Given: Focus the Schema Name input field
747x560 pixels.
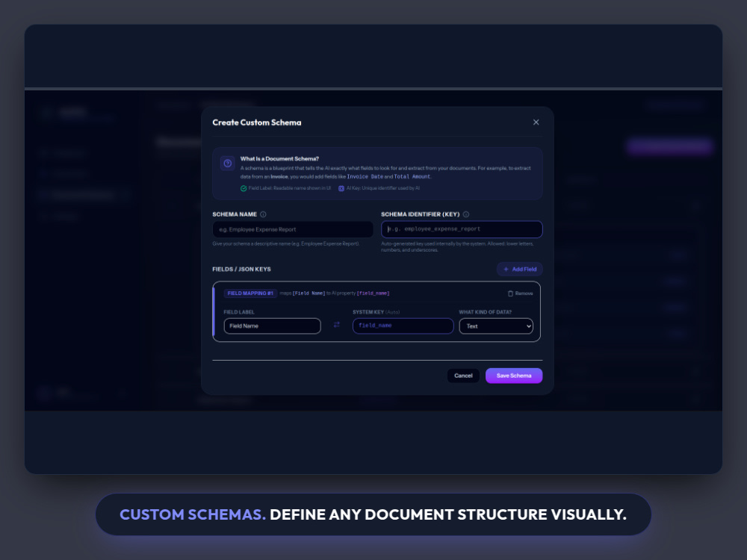Looking at the screenshot, I should coord(293,229).
